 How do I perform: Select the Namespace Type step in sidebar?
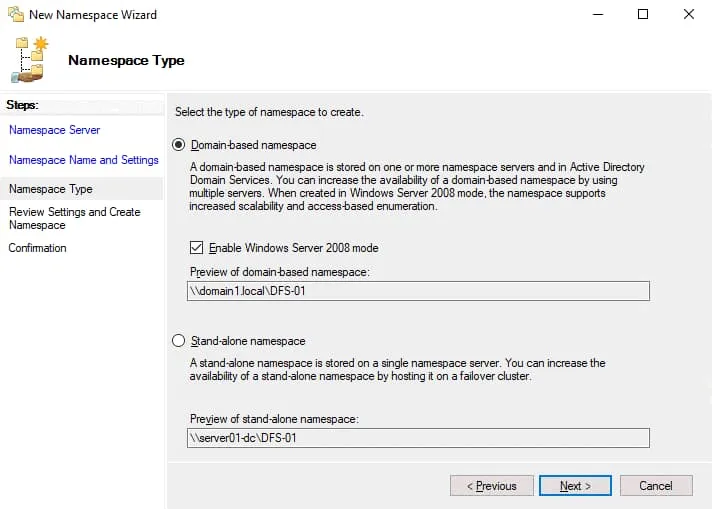coord(50,189)
